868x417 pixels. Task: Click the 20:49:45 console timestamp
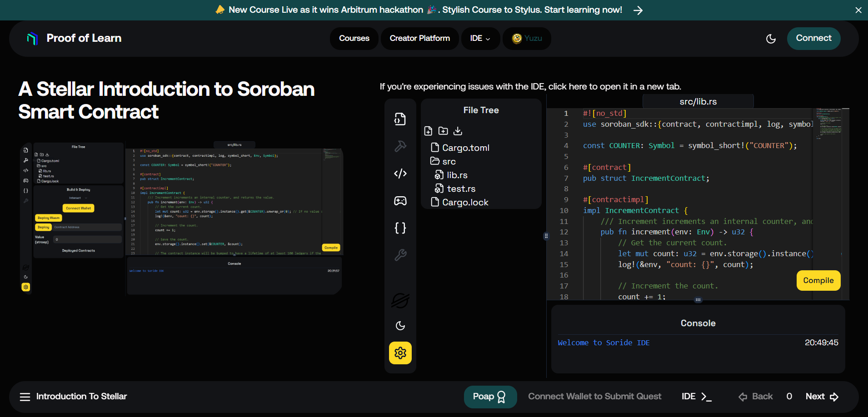tap(821, 343)
